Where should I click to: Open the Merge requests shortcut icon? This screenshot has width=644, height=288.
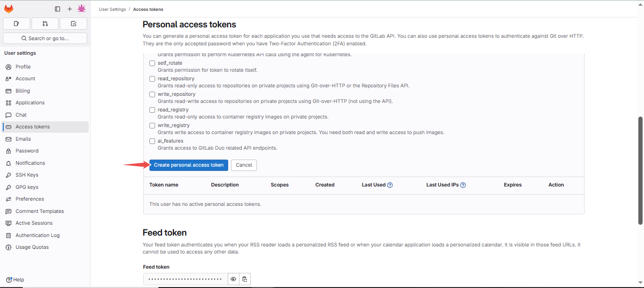[x=45, y=23]
